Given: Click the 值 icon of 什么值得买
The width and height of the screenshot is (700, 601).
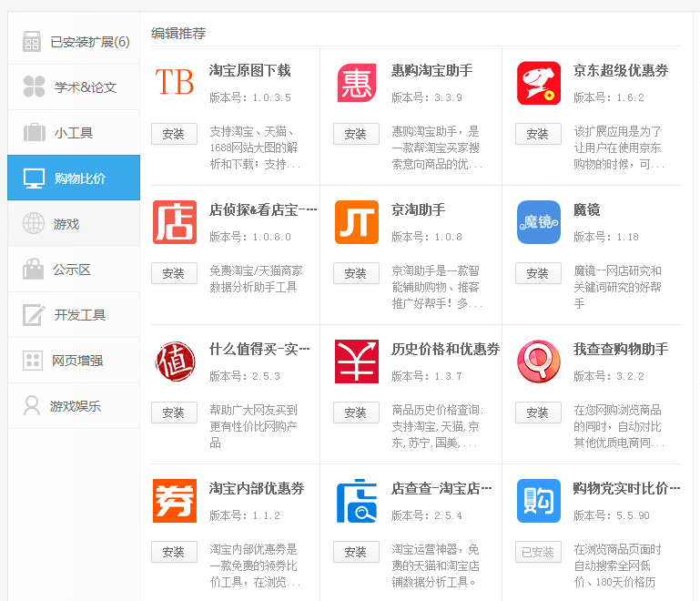Looking at the screenshot, I should [175, 362].
